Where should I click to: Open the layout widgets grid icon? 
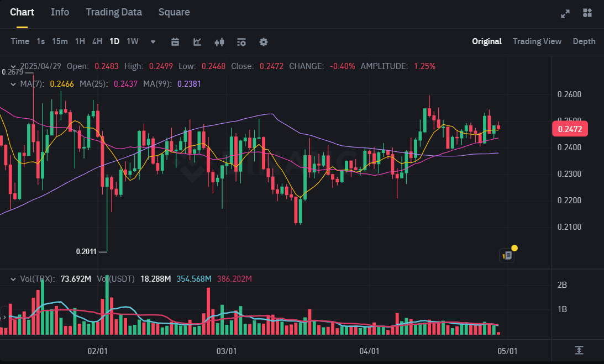[x=587, y=13]
